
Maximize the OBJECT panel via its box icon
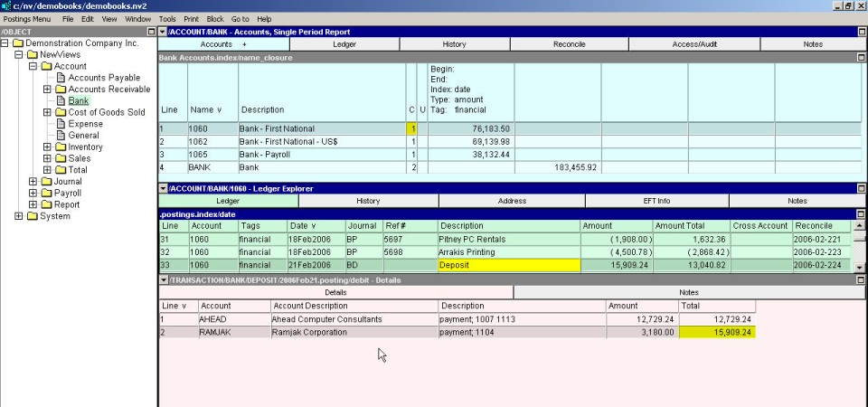(x=151, y=32)
